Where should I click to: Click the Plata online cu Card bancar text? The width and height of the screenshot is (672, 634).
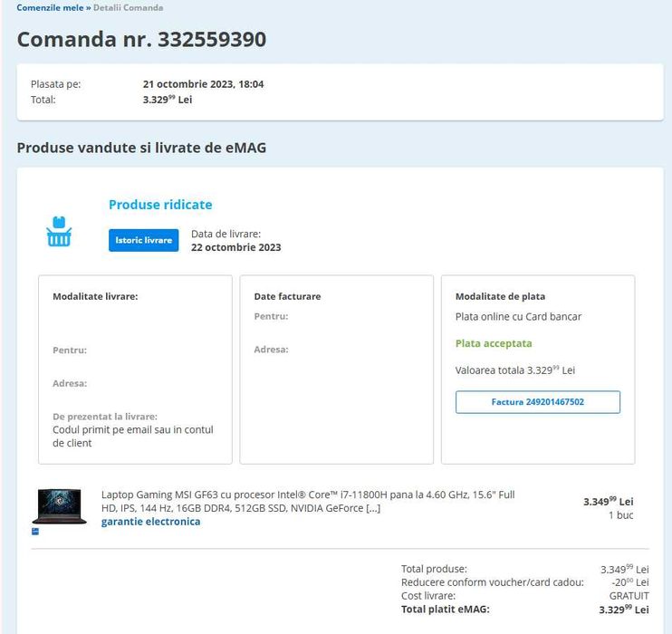[x=518, y=317]
